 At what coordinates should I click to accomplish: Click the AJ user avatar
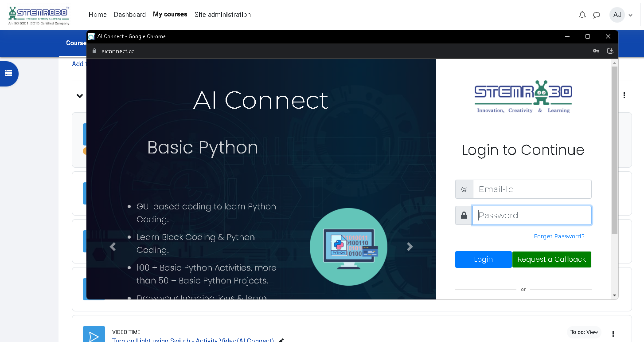617,15
